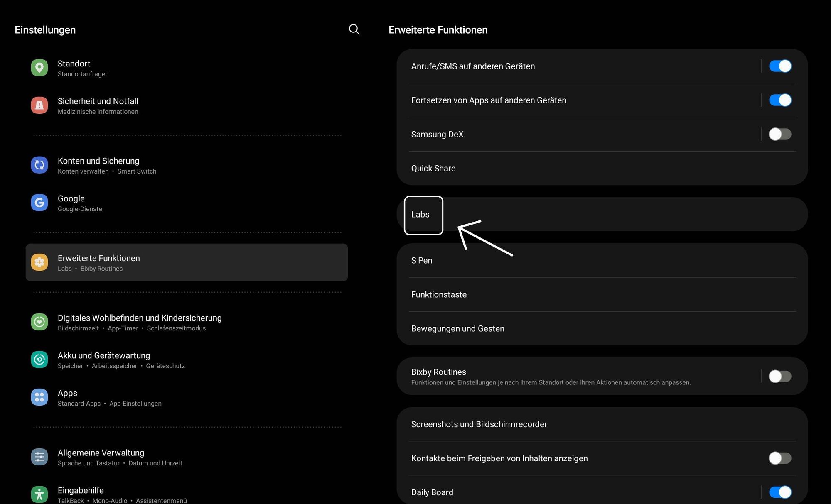
Task: Tap the Bixby Routines label text
Action: pos(438,372)
